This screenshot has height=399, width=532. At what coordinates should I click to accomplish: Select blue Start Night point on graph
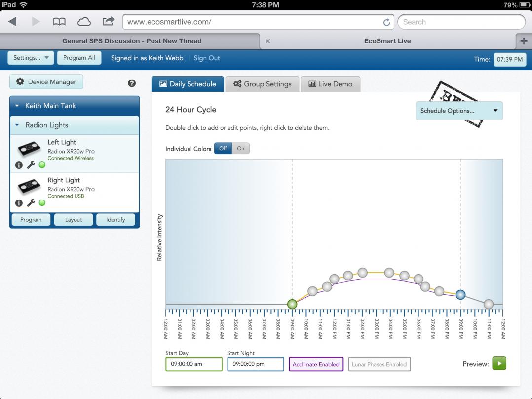tap(460, 295)
